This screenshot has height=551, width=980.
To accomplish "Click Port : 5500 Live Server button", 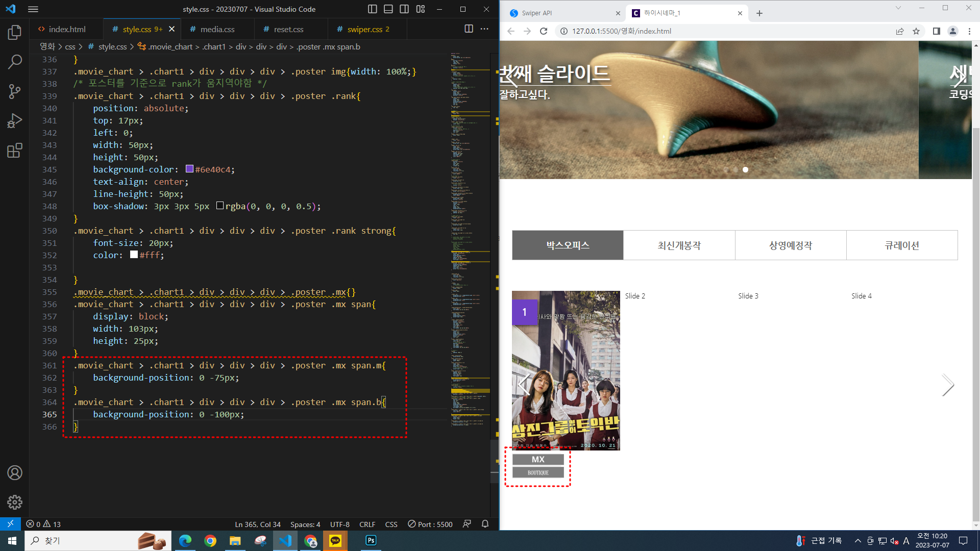I will coord(430,524).
